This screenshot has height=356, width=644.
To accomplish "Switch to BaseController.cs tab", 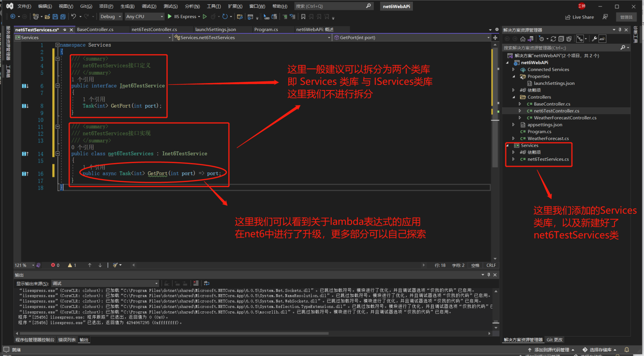I will coord(95,29).
